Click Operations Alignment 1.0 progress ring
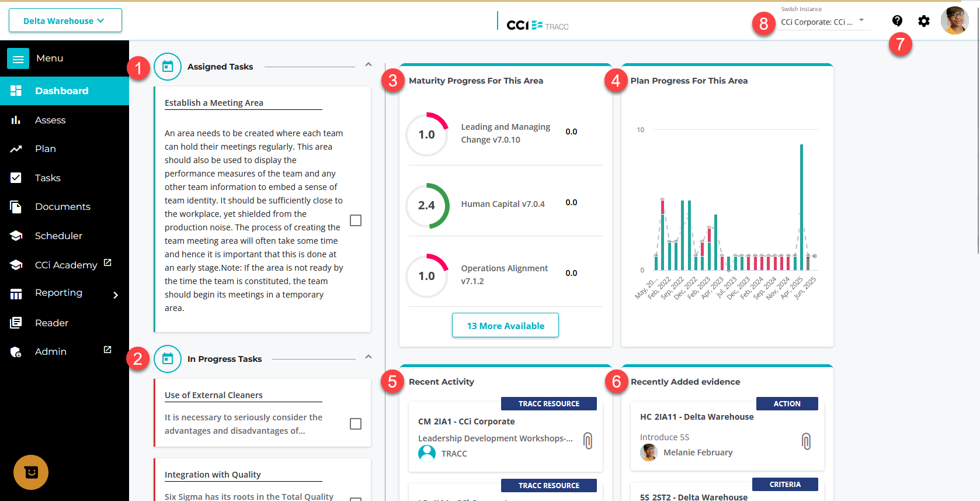The width and height of the screenshot is (980, 501). pyautogui.click(x=427, y=276)
